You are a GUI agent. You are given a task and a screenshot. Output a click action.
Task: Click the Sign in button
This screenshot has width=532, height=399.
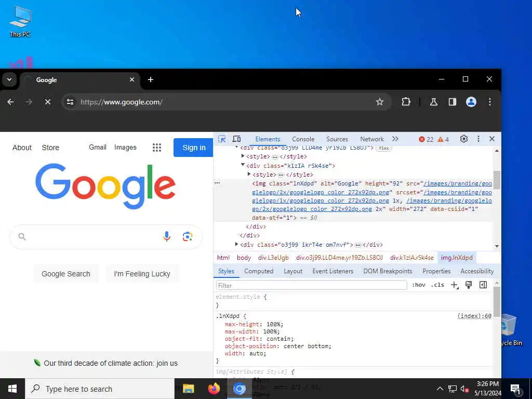(194, 148)
